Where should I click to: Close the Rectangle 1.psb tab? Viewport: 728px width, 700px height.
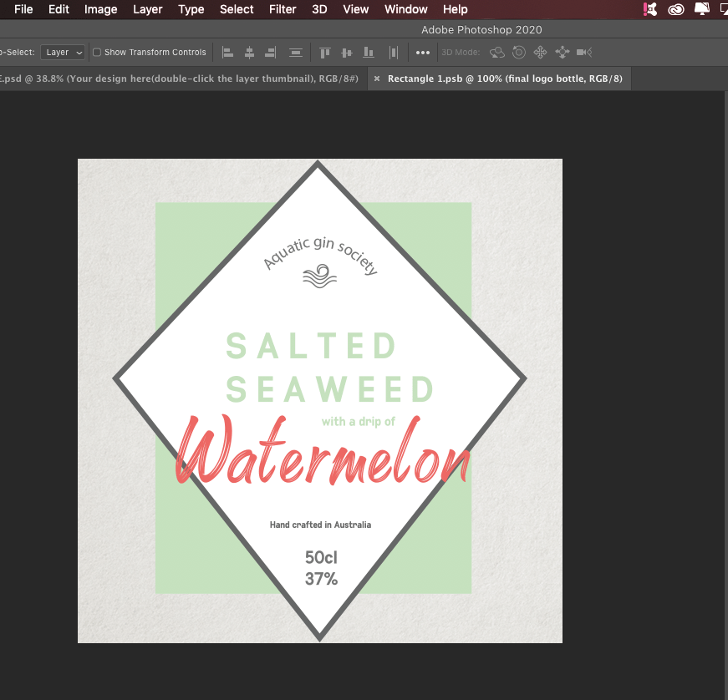tap(377, 79)
